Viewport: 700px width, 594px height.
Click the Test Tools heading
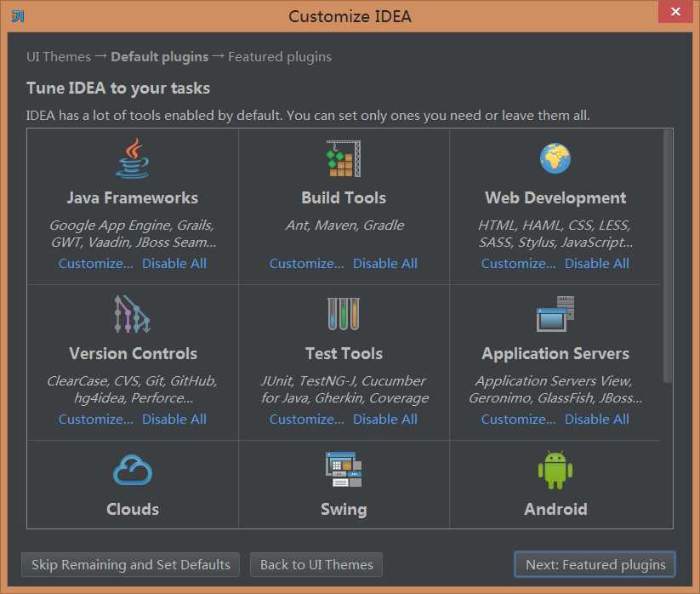click(344, 353)
